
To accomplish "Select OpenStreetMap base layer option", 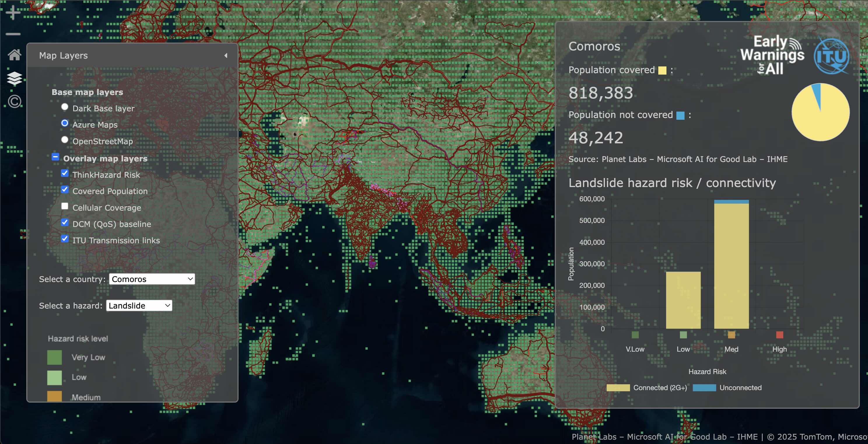I will [65, 140].
